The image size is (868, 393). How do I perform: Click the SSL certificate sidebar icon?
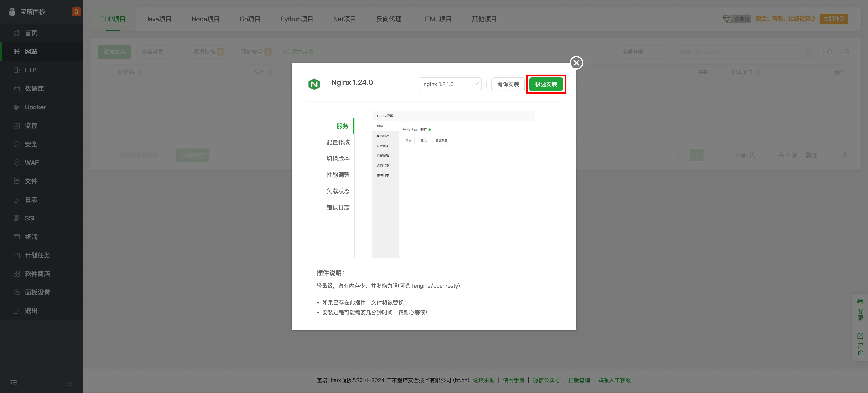tap(17, 218)
